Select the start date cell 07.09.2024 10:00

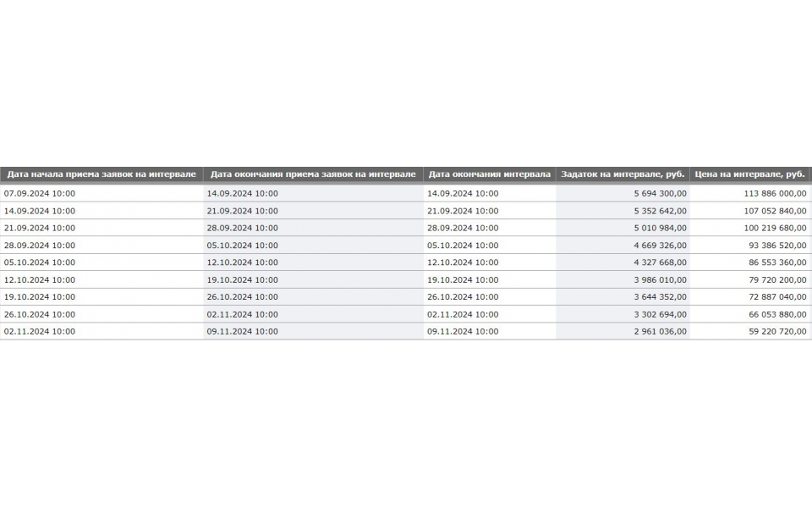(101, 193)
